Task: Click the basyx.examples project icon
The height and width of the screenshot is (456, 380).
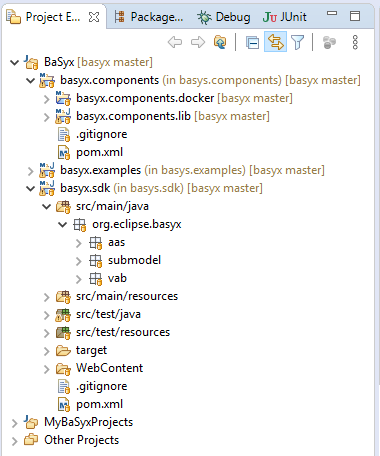Action: click(47, 170)
